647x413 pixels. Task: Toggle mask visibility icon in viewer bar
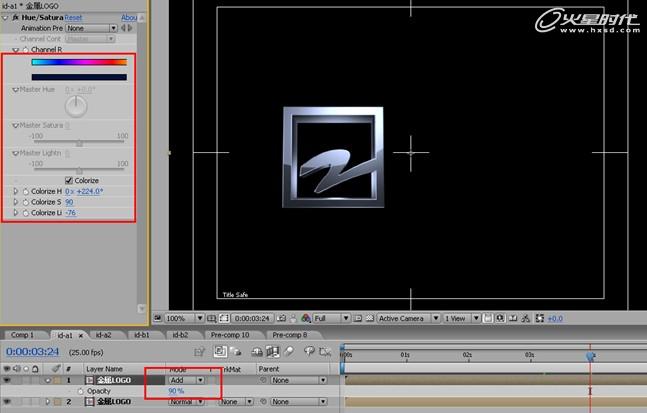click(x=224, y=318)
